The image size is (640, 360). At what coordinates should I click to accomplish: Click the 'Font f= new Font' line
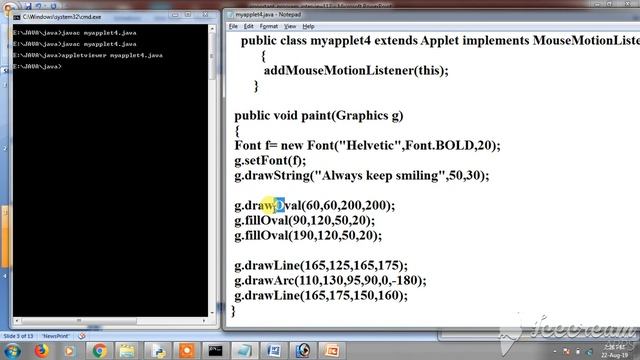367,145
